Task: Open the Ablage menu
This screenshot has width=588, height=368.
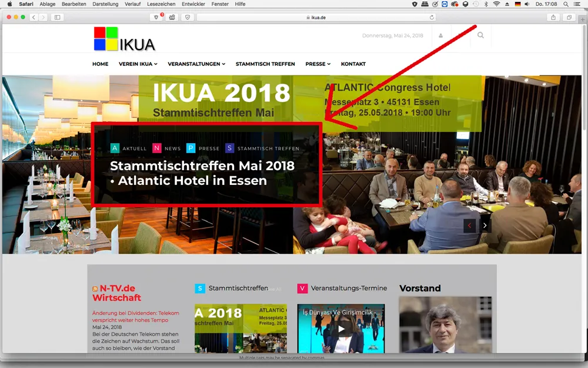Action: click(48, 4)
